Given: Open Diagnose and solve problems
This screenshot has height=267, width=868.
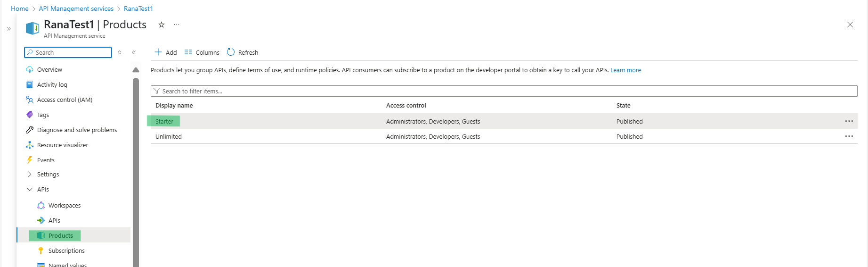Looking at the screenshot, I should click(77, 130).
